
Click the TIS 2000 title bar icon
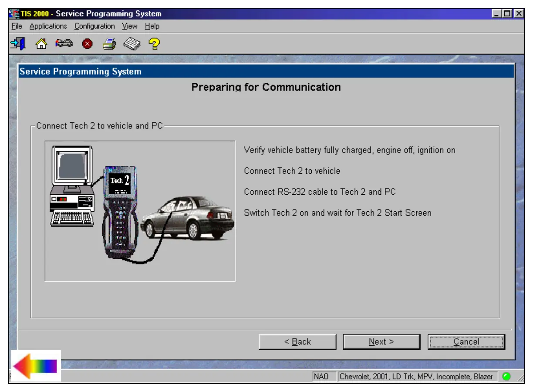[14, 14]
